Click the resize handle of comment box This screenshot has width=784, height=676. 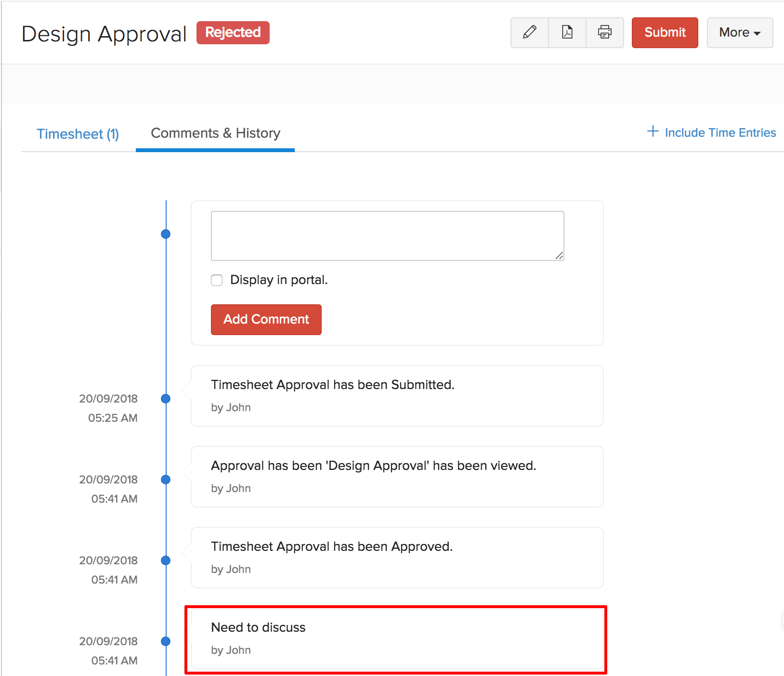click(559, 256)
